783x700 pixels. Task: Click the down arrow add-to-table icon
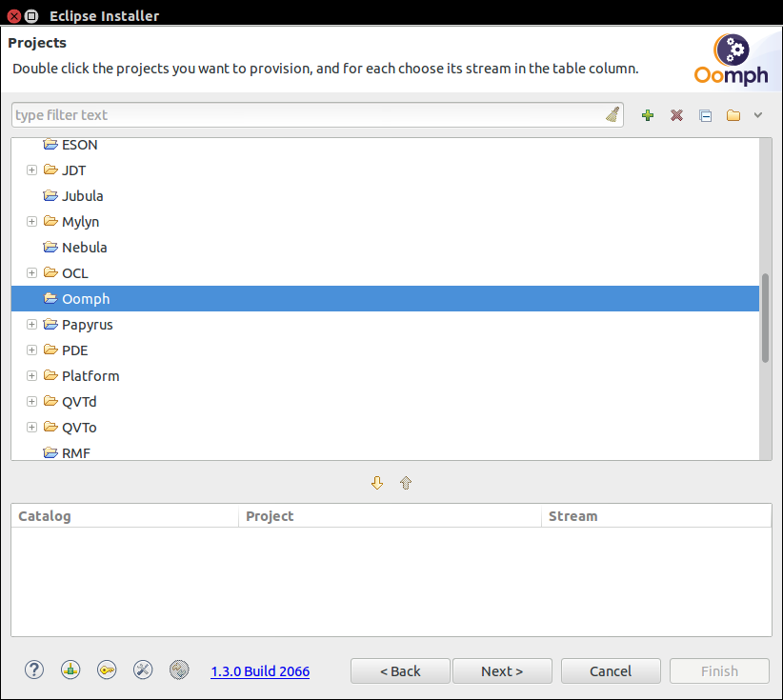(x=377, y=483)
